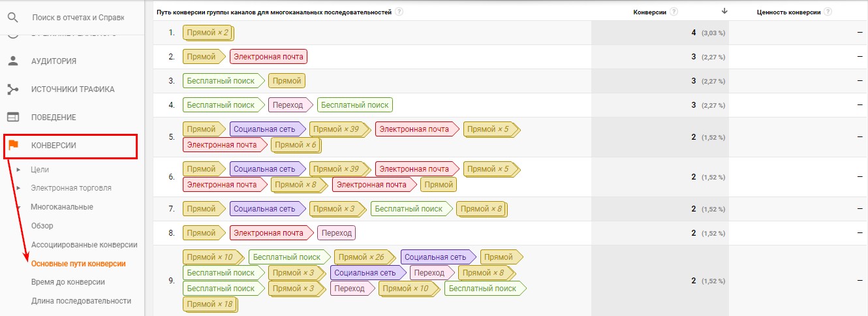Select the Электронная почта tag in row 2
Screen dimensions: 868x316
pyautogui.click(x=268, y=57)
